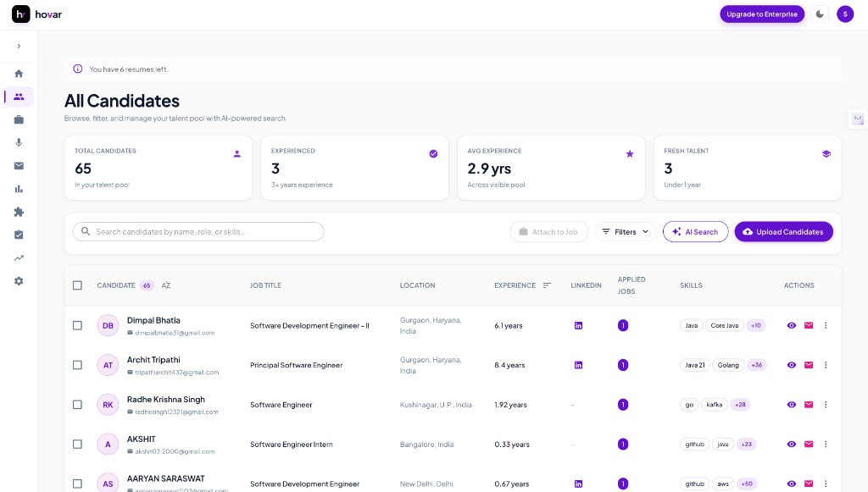Open Dimpal Bhatia candidate name link
The image size is (868, 492).
[x=153, y=320]
